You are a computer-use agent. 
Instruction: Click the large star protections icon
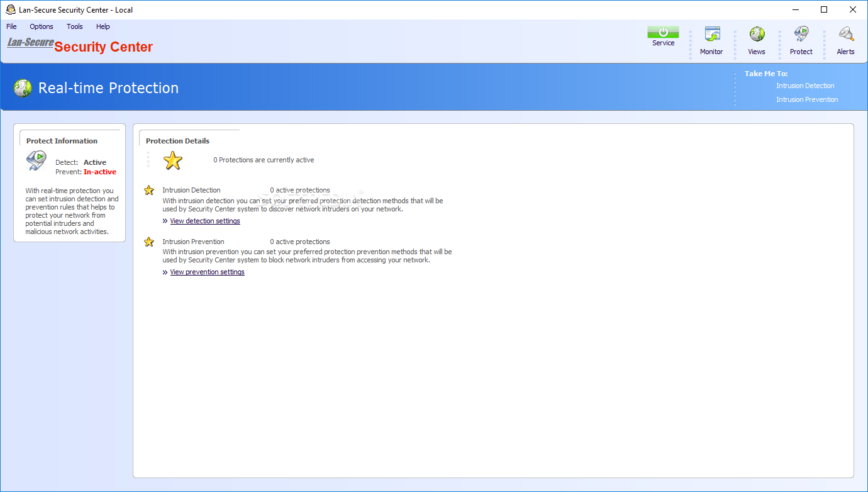[173, 160]
